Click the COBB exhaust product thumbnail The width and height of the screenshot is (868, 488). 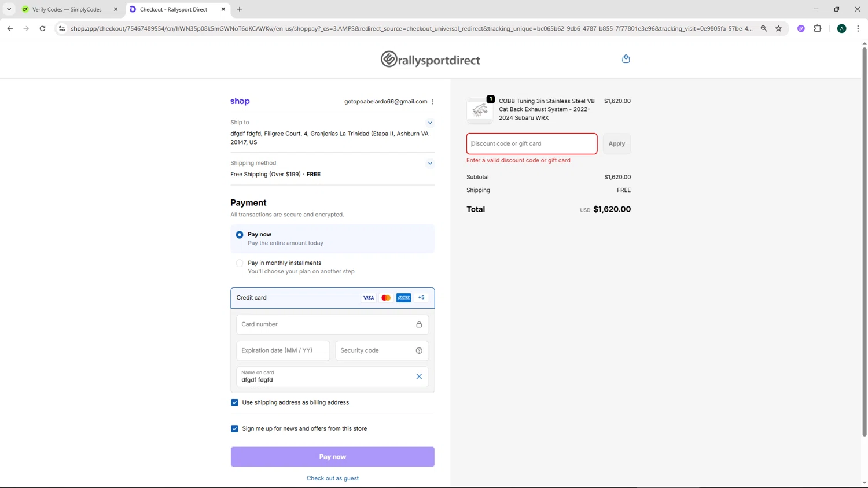click(480, 110)
